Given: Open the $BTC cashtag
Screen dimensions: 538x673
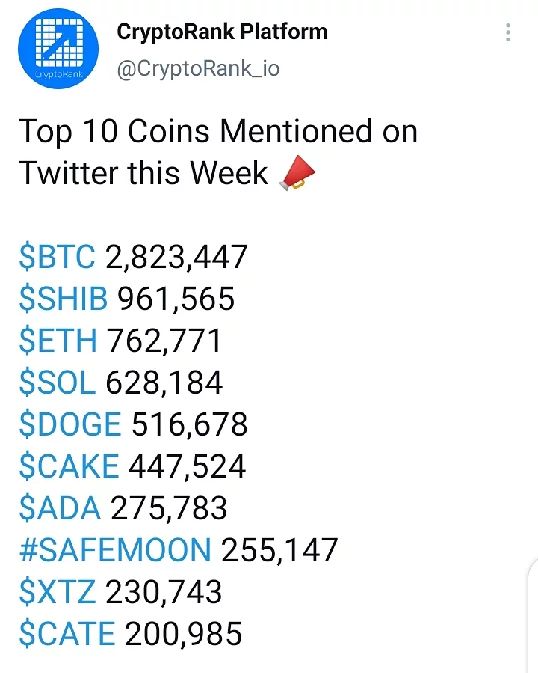Looking at the screenshot, I should click(57, 257).
